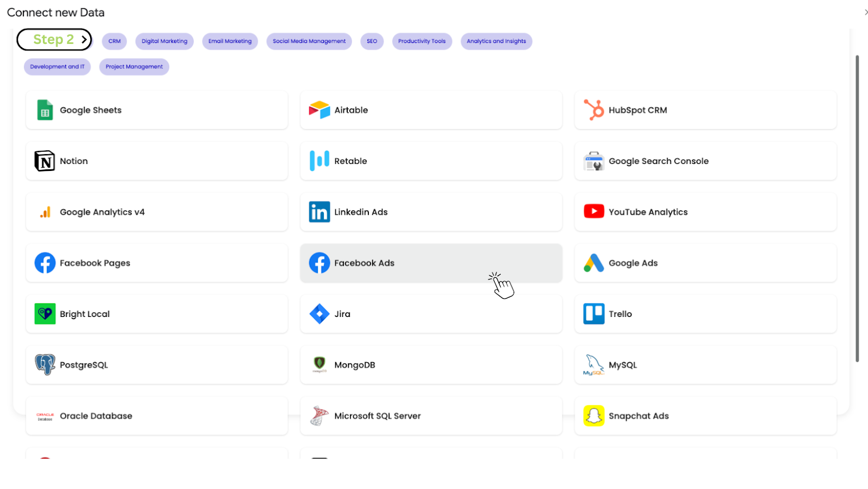This screenshot has width=868, height=489.
Task: Filter by Digital Marketing category
Action: click(164, 41)
